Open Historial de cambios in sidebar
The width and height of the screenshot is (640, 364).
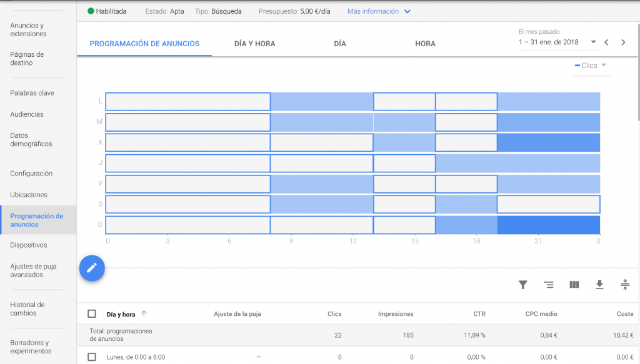click(27, 309)
